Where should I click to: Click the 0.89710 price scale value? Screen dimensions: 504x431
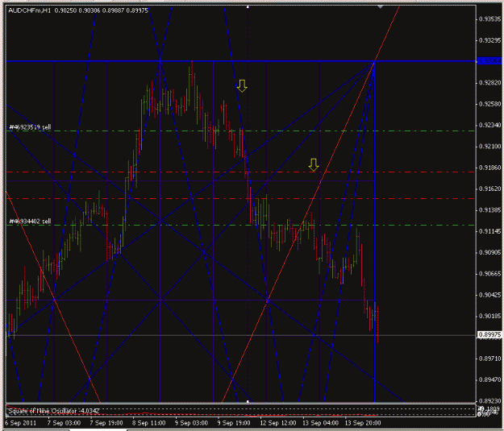(489, 358)
